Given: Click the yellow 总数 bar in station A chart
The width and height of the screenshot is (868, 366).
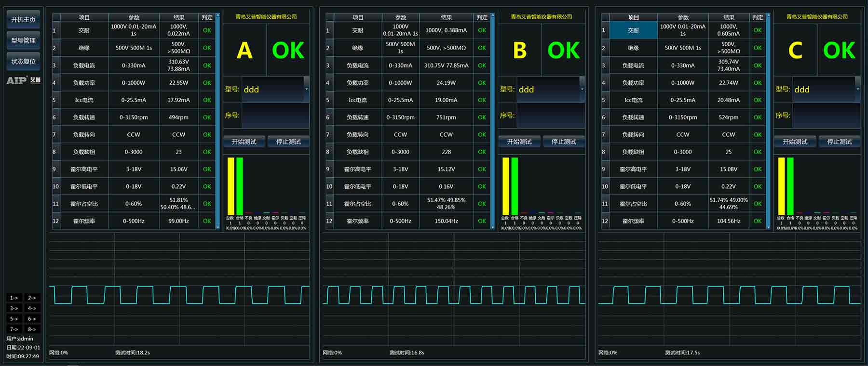Looking at the screenshot, I should (x=231, y=186).
